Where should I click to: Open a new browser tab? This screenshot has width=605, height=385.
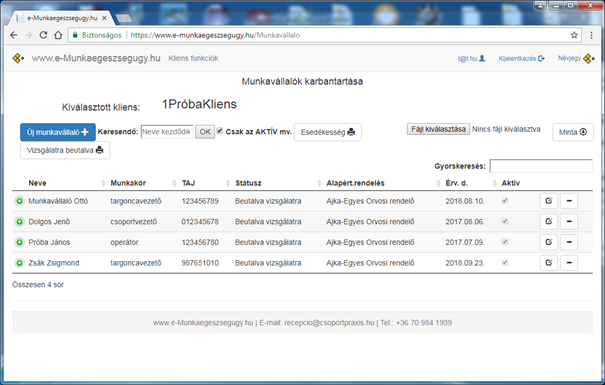coord(123,18)
